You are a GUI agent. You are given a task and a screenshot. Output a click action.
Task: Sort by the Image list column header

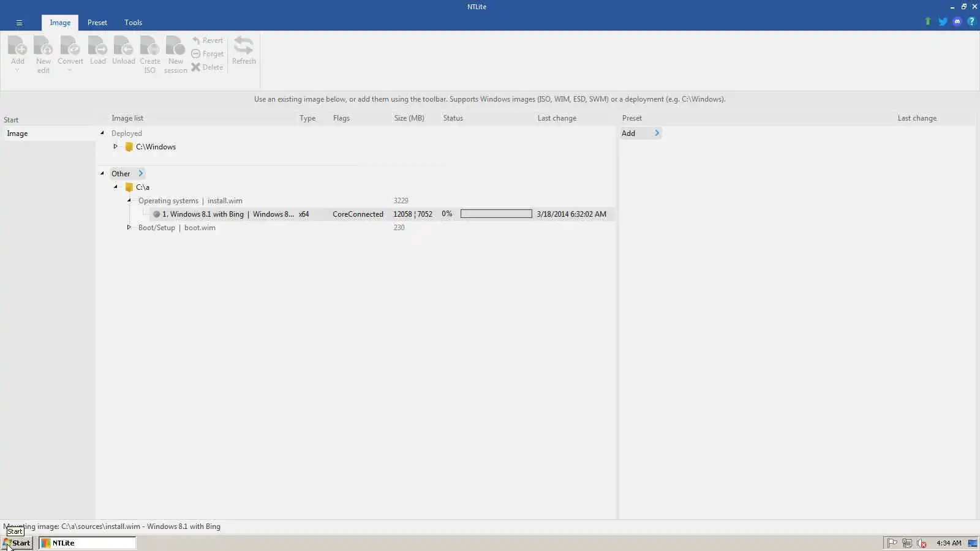[127, 118]
